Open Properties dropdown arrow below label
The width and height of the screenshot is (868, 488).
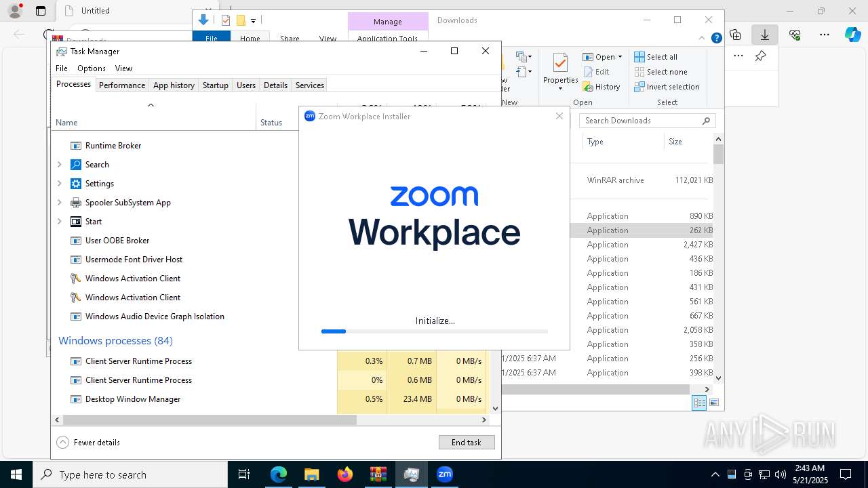click(x=560, y=89)
